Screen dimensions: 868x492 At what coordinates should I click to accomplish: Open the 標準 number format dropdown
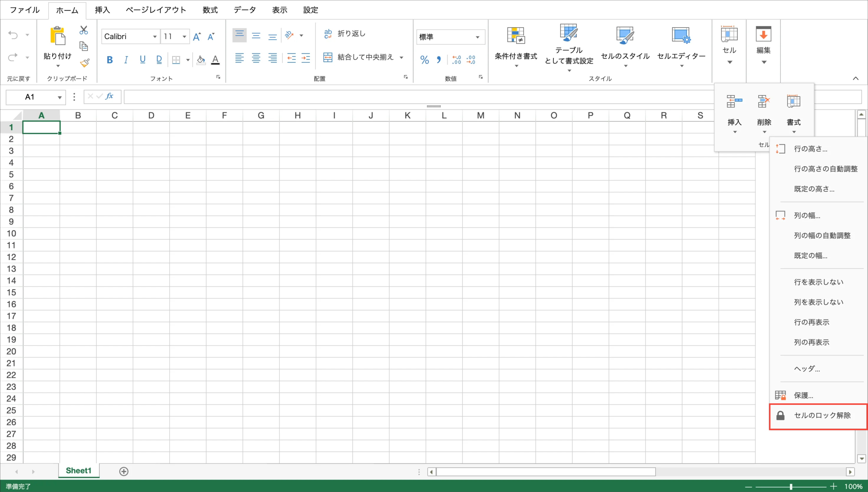tap(477, 37)
